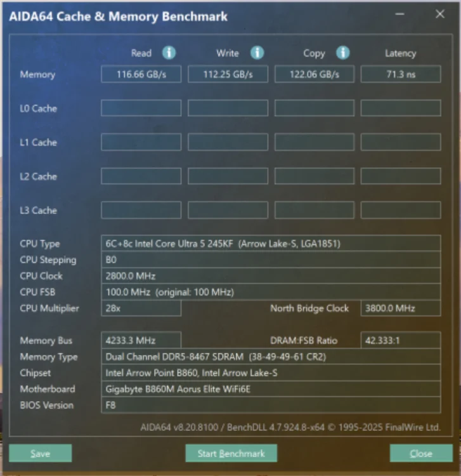Viewport: 461px width, 476px height.
Task: Click the Memory Copy value 122.06 GB/s
Action: tap(314, 74)
